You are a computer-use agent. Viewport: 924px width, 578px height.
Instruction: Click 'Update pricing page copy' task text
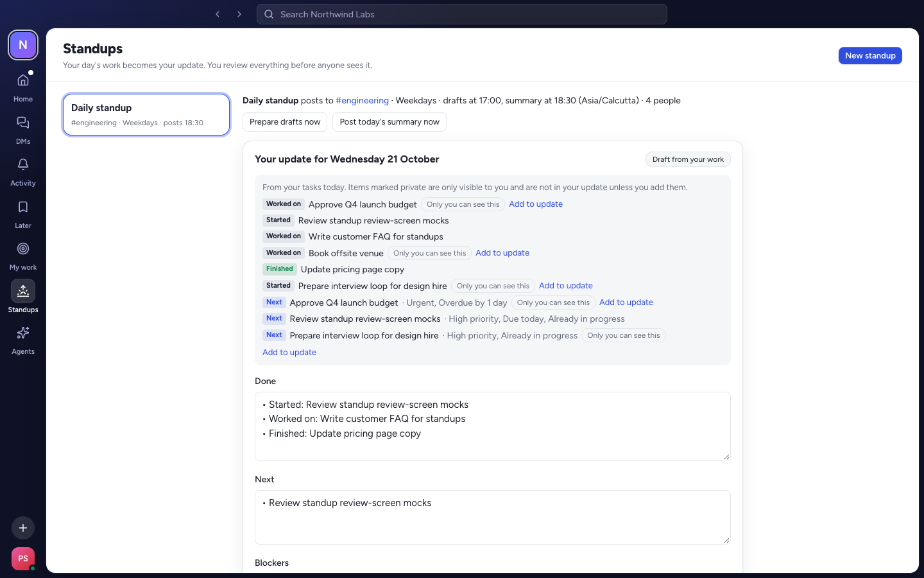352,270
